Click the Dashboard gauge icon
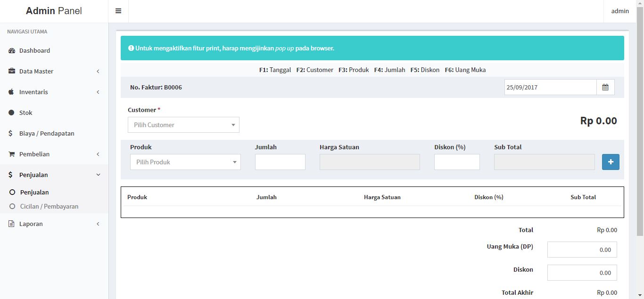Screen dimensions: 644x299 (x=12, y=51)
